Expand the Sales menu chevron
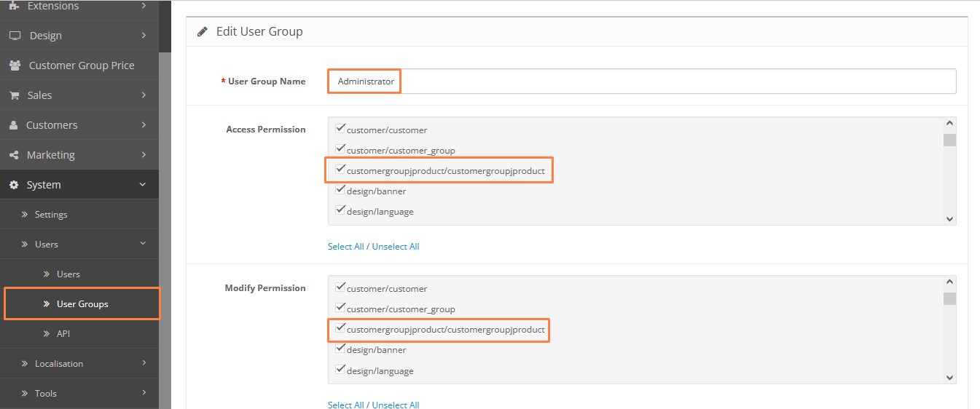This screenshot has width=980, height=409. (x=144, y=95)
